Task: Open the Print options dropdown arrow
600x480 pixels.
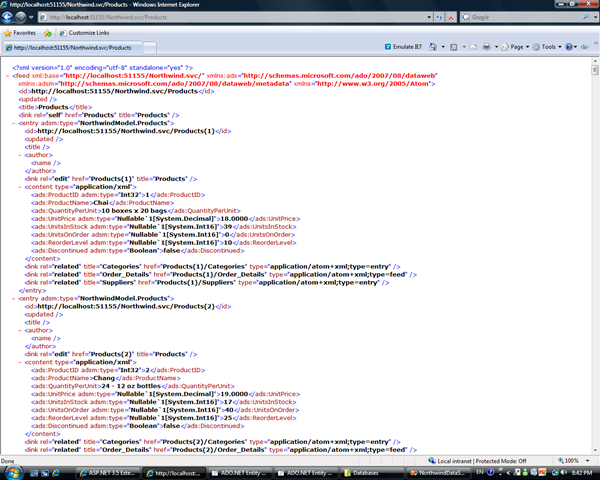Action: [496, 47]
